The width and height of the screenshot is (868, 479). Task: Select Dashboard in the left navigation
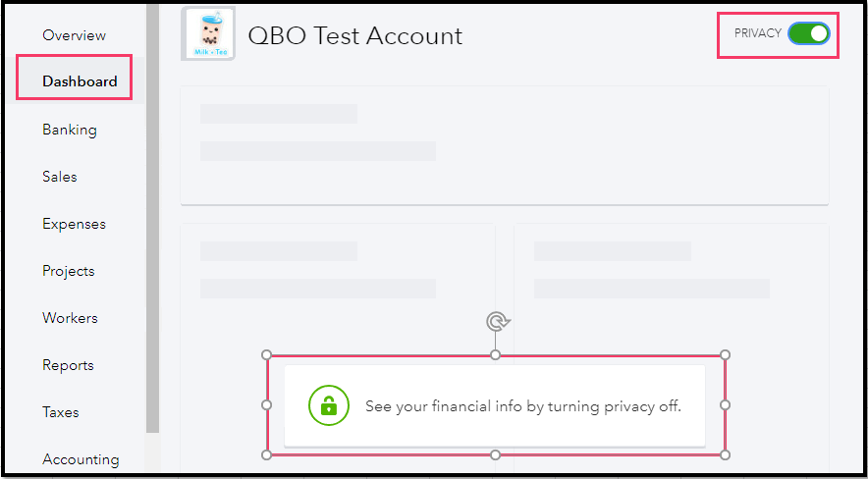80,81
